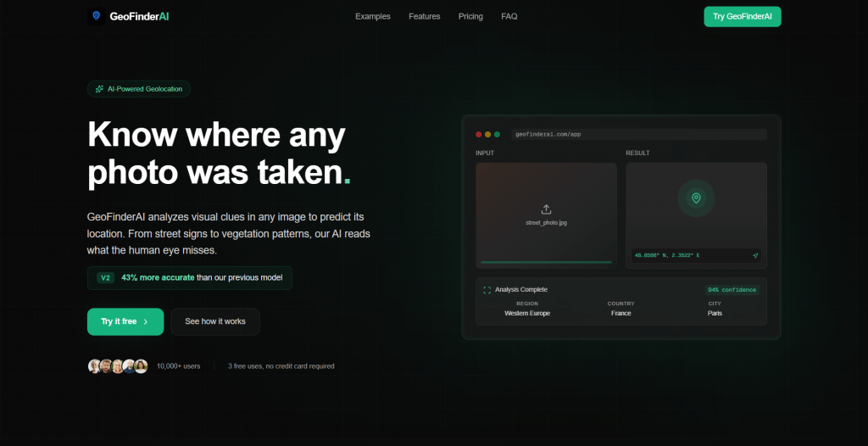Open the Features nav item
868x446 pixels.
[425, 17]
